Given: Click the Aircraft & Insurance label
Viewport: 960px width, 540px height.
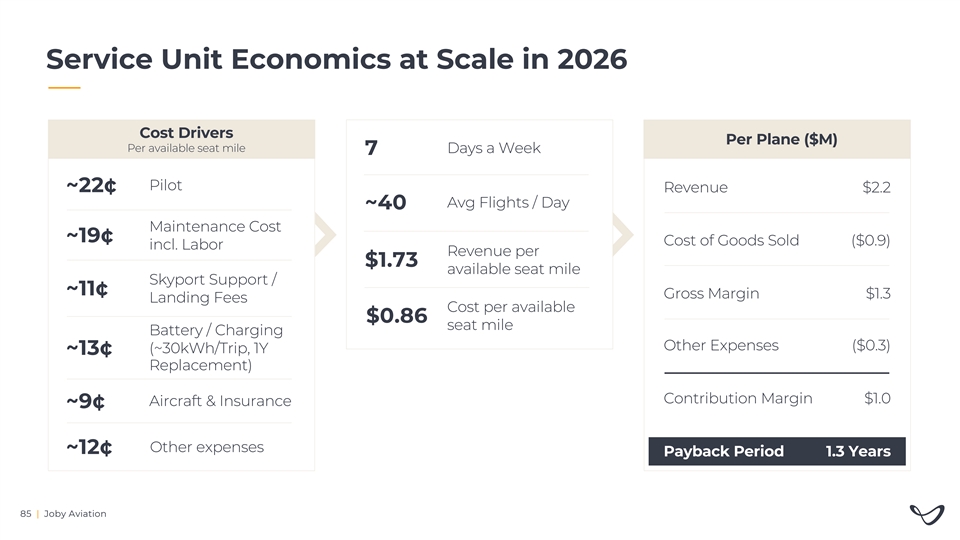Looking at the screenshot, I should coord(220,401).
